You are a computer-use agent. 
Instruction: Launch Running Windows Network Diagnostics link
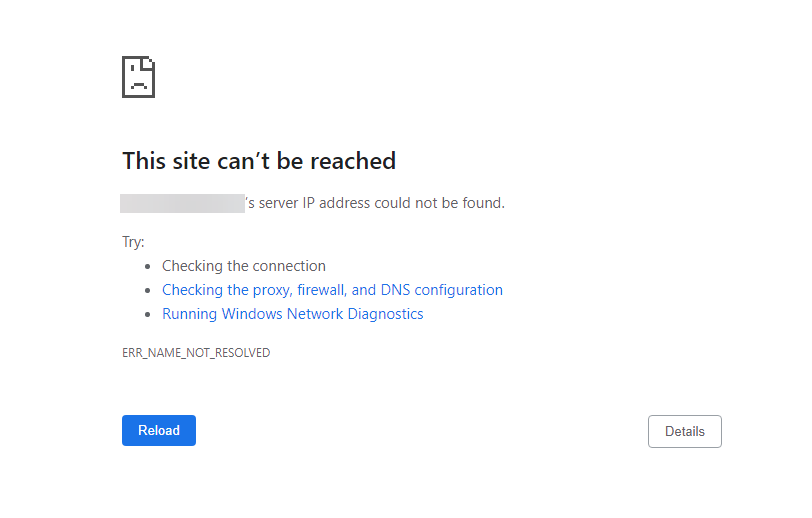[x=292, y=314]
